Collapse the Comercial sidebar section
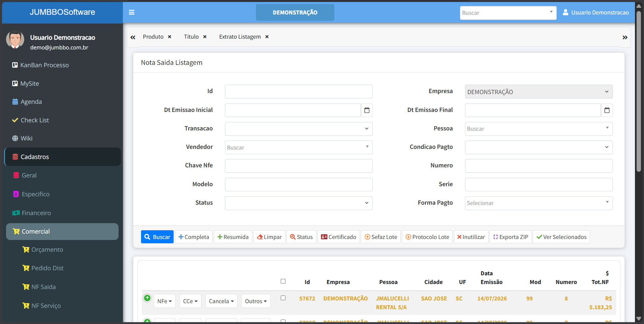Image resolution: width=644 pixels, height=324 pixels. (x=62, y=232)
